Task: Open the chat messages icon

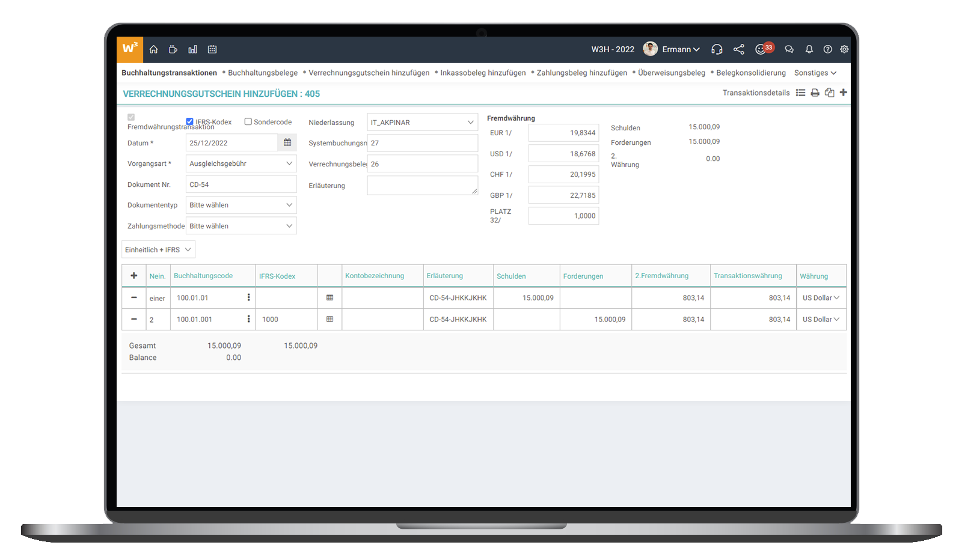Action: pos(789,49)
